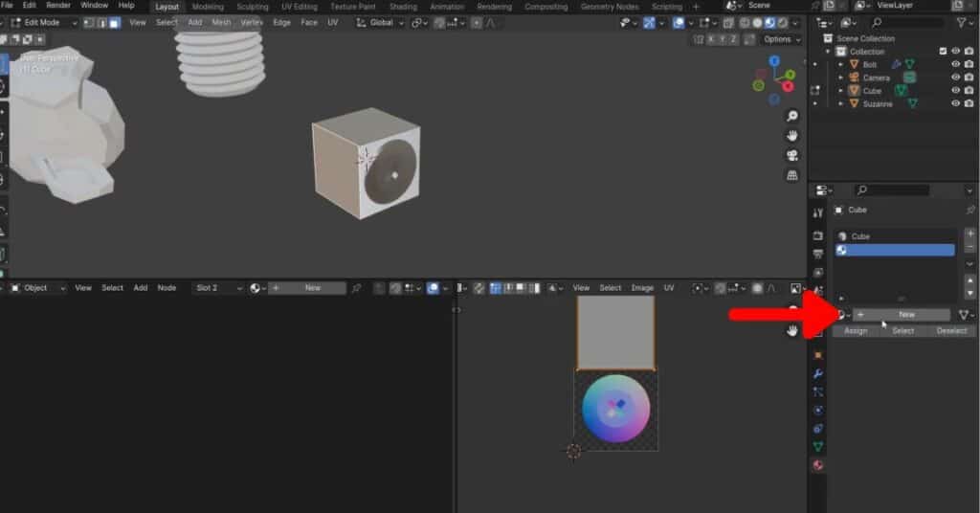Viewport: 980px width, 513px height.
Task: Open the Global transform orientation dropdown
Action: [x=381, y=22]
